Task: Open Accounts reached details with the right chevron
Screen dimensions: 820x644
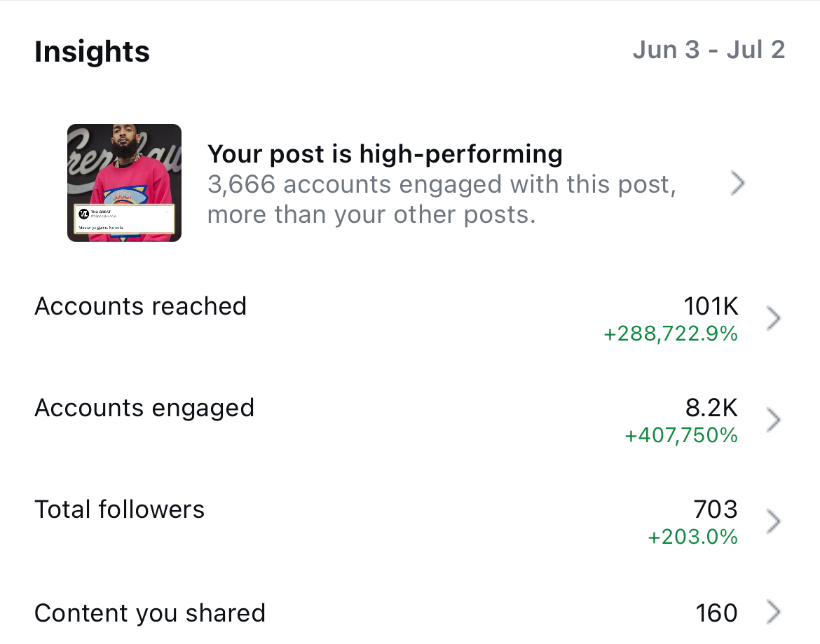Action: pyautogui.click(x=774, y=317)
